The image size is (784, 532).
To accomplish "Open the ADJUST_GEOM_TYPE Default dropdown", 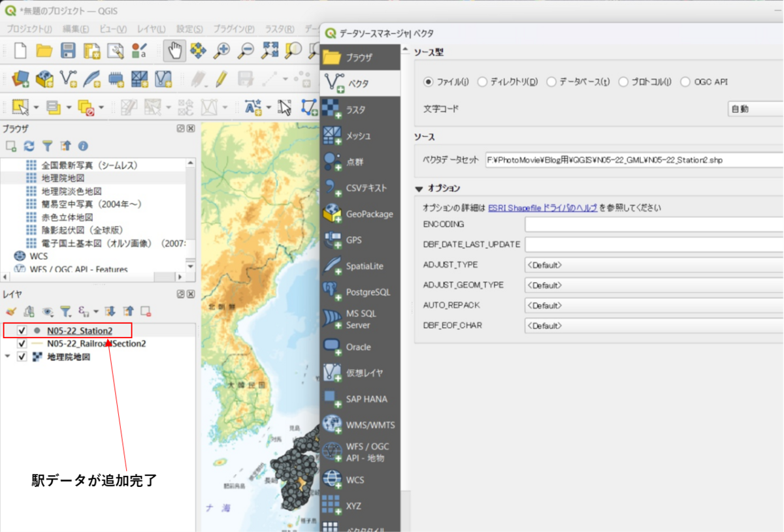I will (x=654, y=285).
